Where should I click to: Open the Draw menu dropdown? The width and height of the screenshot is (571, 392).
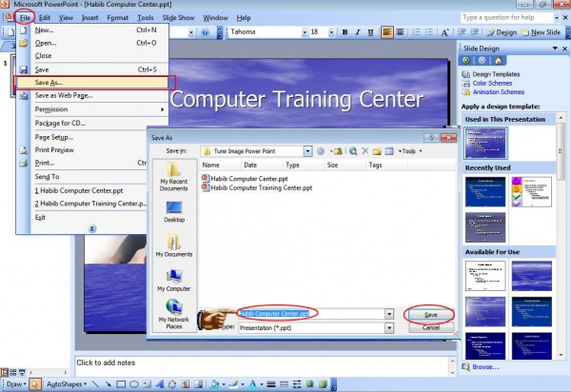click(x=16, y=384)
